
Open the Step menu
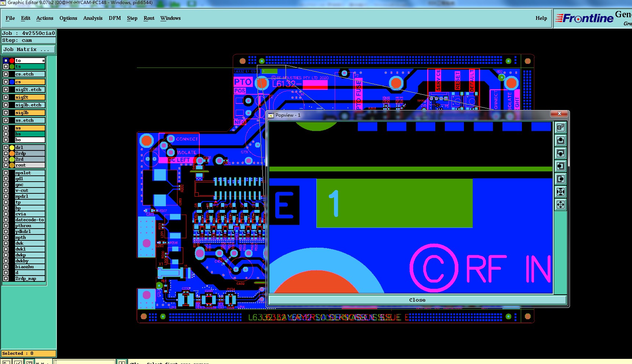point(132,18)
